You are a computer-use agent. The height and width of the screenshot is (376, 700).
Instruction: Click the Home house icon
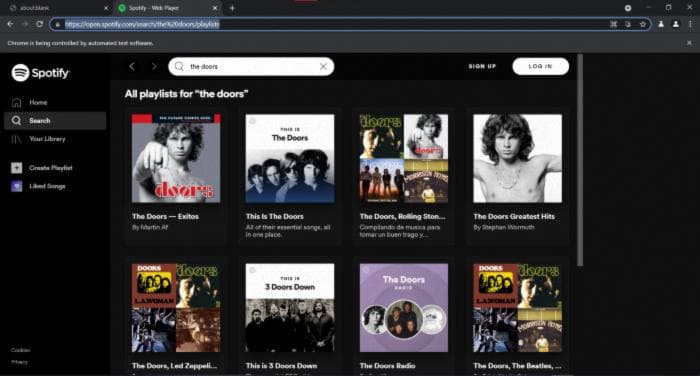[17, 103]
